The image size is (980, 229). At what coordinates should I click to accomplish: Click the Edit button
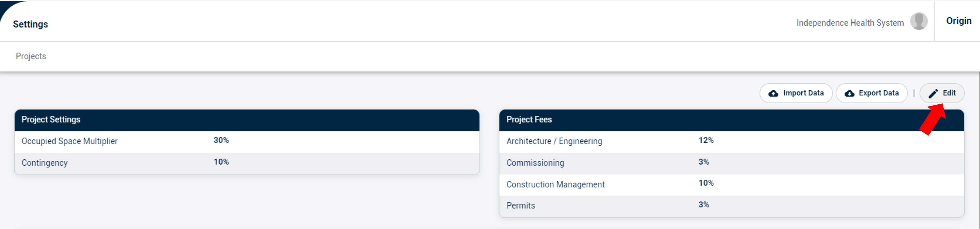tap(942, 93)
